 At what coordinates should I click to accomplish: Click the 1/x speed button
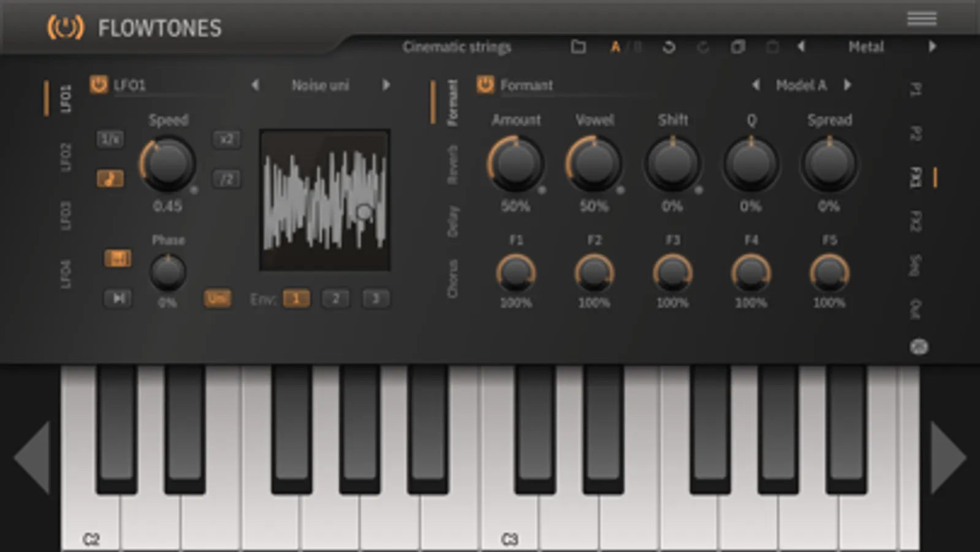(x=110, y=139)
